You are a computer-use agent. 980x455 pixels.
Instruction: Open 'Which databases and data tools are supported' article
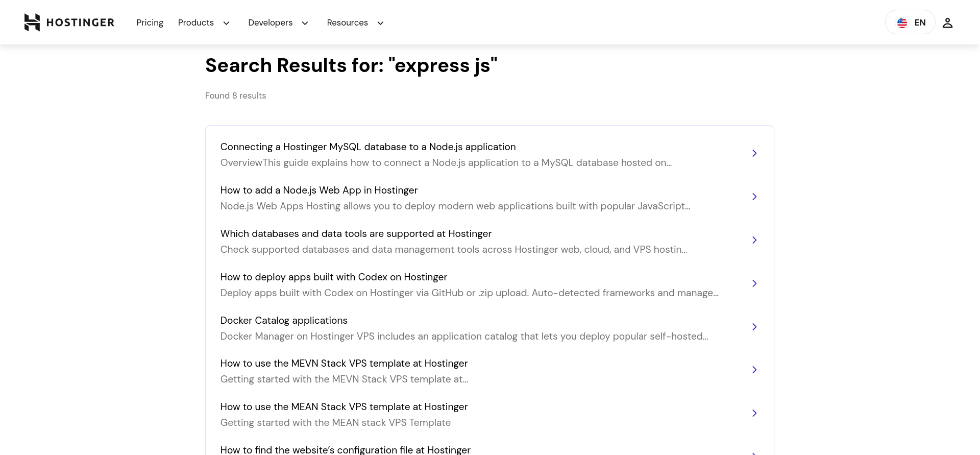tap(356, 233)
